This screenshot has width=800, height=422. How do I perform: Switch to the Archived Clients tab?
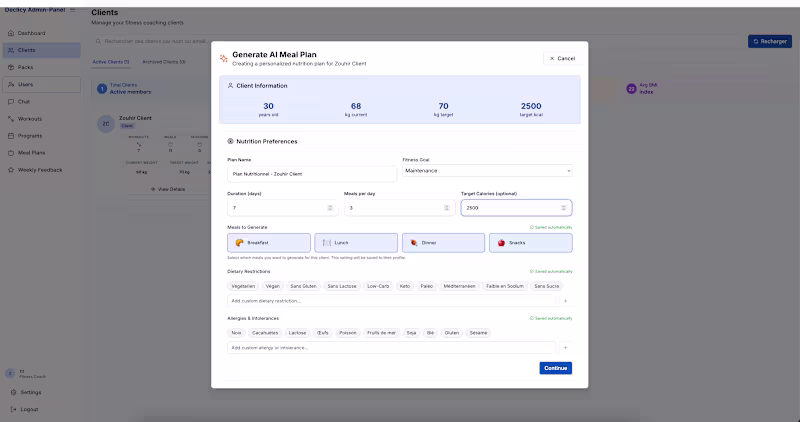point(164,62)
